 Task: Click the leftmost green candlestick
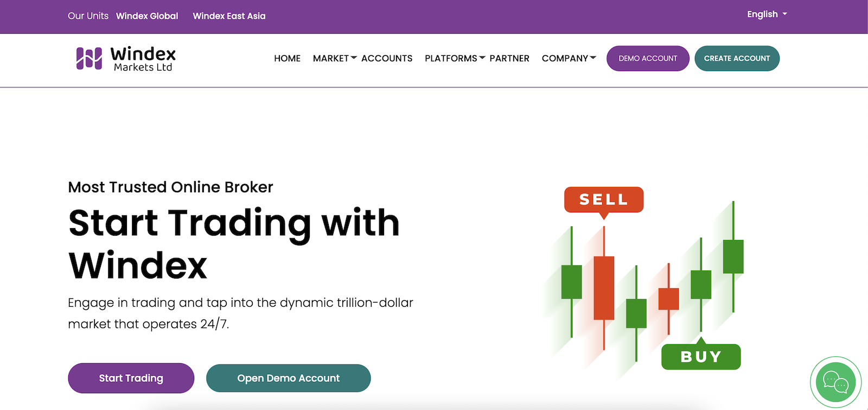pos(571,282)
